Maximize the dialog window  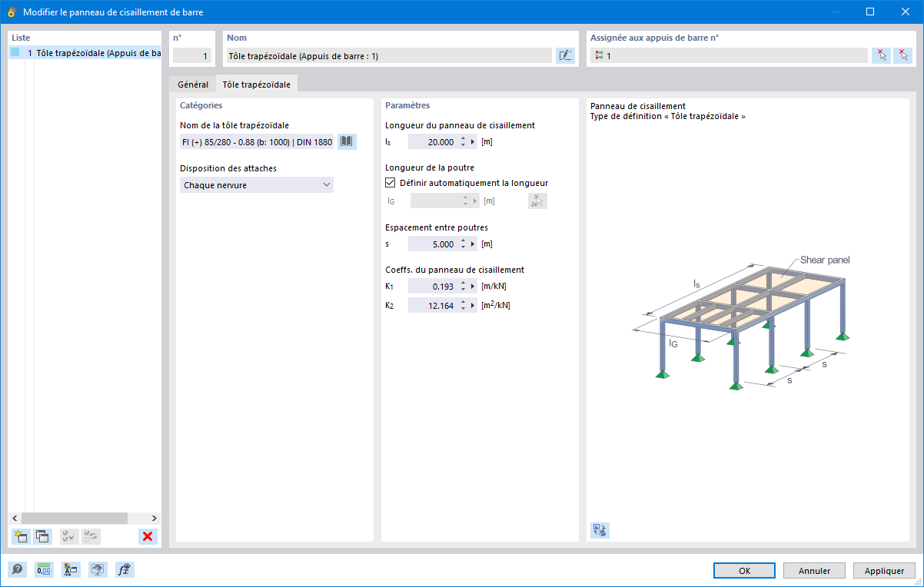click(870, 12)
